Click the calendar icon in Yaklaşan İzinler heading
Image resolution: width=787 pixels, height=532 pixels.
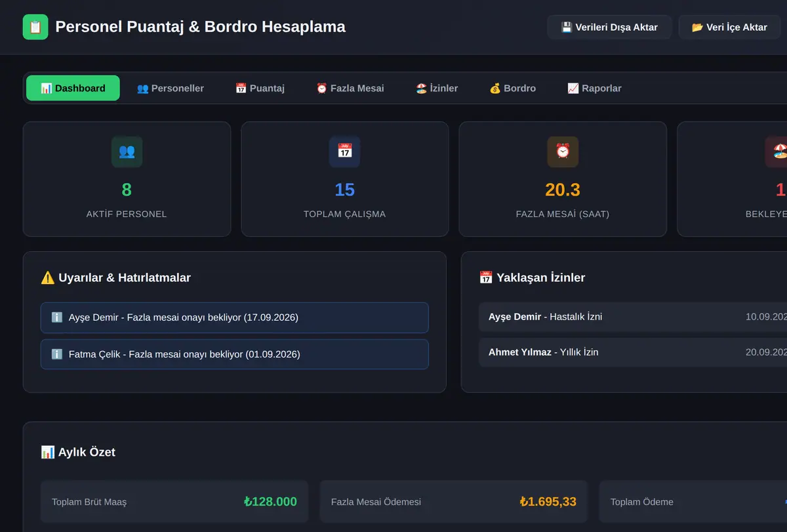(x=486, y=277)
